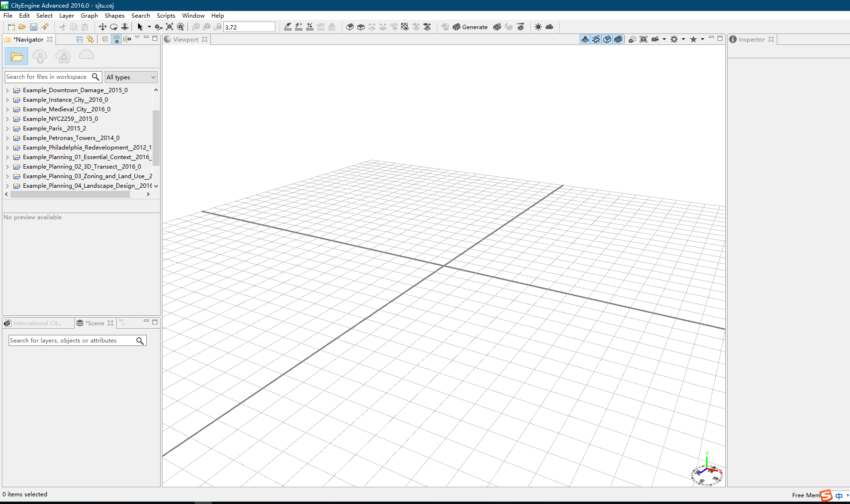Click the gear view settings icon above viewport

675,39
